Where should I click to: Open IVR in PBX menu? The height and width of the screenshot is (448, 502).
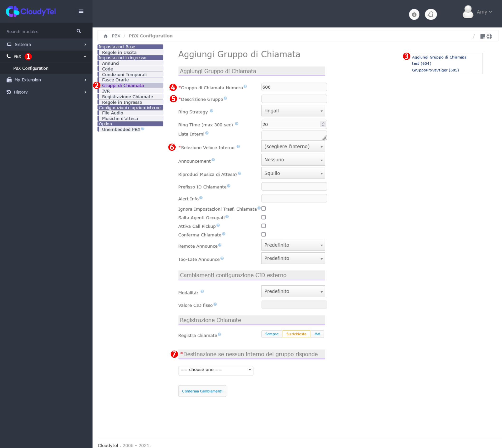click(106, 91)
